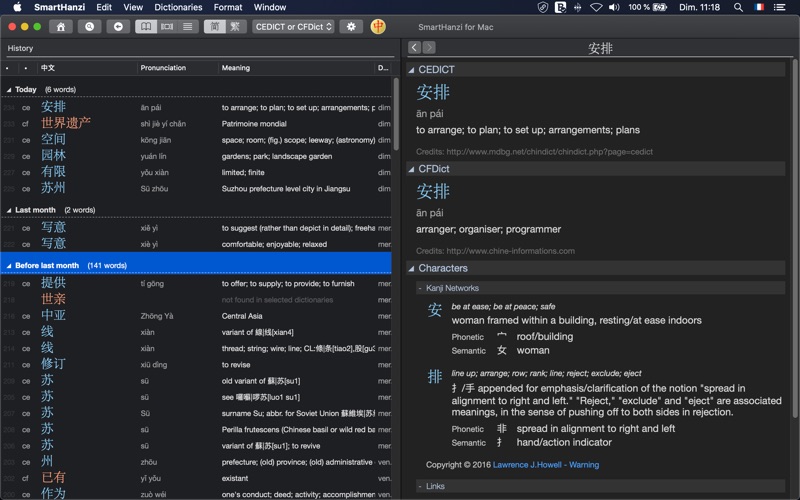
Task: Select history row 有限
Action: 196,172
